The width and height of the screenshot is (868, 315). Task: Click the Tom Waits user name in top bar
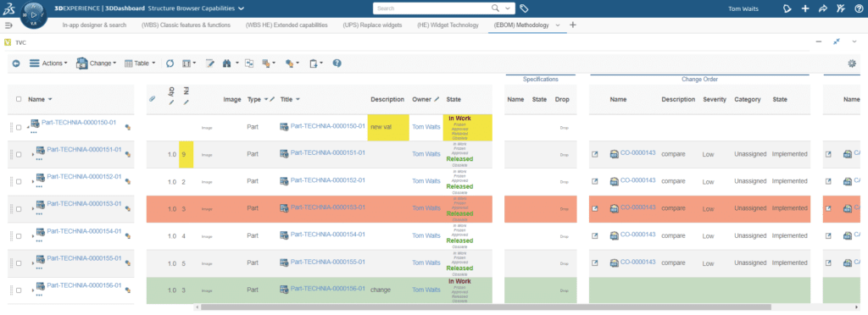click(x=744, y=8)
